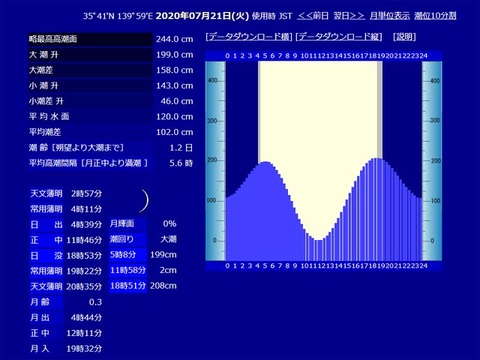Select moonrise time 4時44分
This screenshot has width=480, height=360.
(86, 317)
